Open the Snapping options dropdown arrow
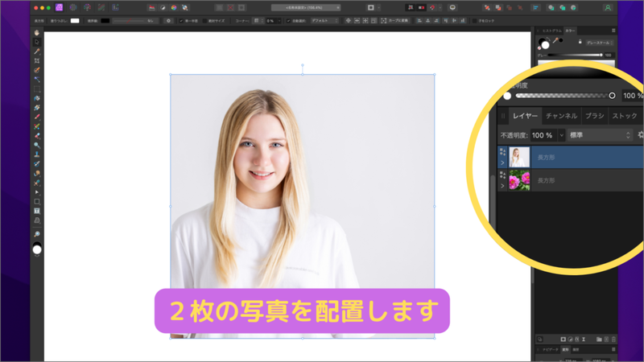 click(440, 7)
